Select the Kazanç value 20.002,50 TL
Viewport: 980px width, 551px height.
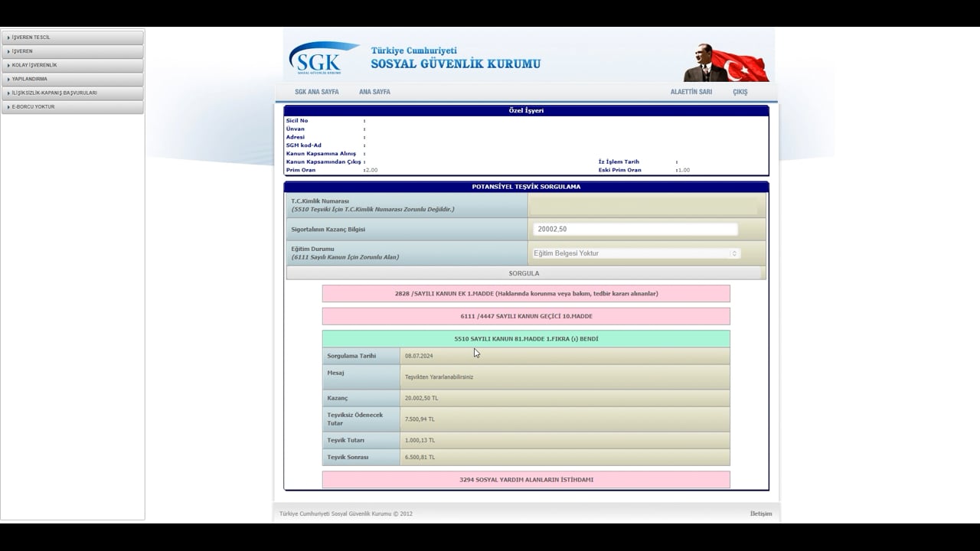(x=422, y=398)
